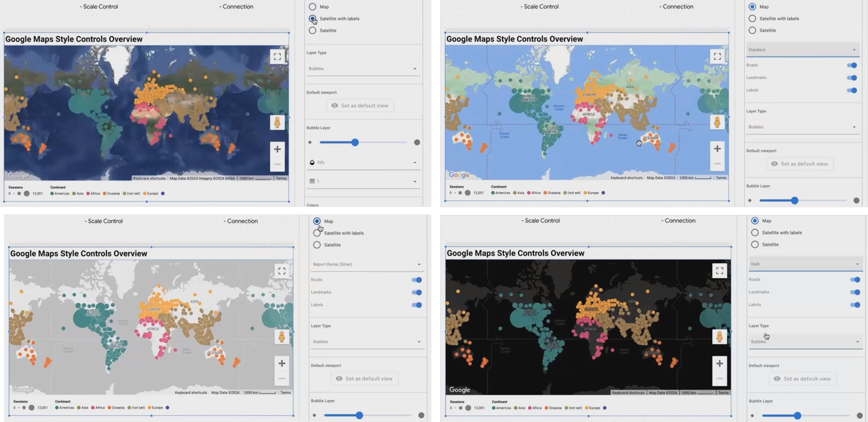The image size is (868, 422).
Task: Click Street View pegman on the dark map
Action: [719, 337]
